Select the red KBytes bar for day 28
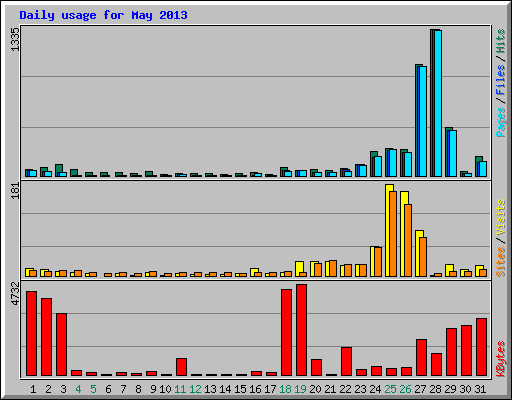This screenshot has width=512, height=400. point(436,364)
